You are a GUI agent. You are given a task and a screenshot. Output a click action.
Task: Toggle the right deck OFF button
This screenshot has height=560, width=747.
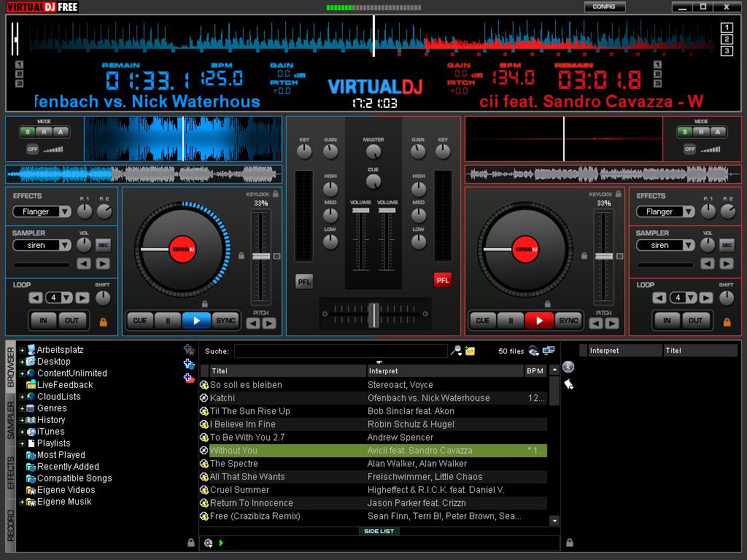click(x=690, y=149)
